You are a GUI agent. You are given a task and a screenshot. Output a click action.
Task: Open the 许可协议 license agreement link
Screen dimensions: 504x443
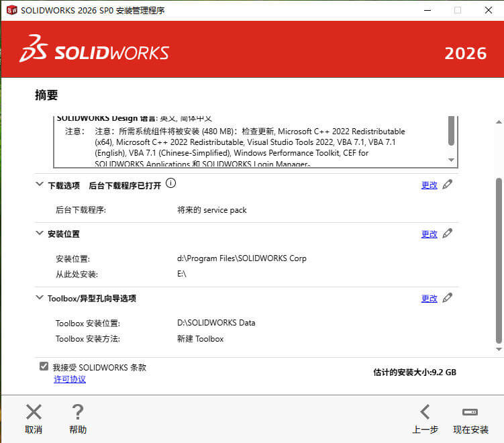pyautogui.click(x=70, y=379)
